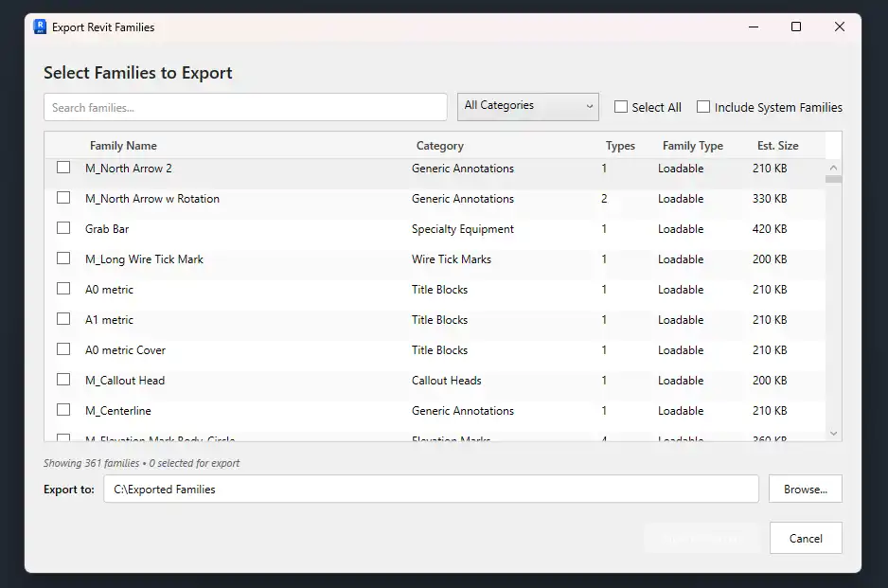The height and width of the screenshot is (588, 888).
Task: Enable the Select All checkbox
Action: pyautogui.click(x=621, y=107)
